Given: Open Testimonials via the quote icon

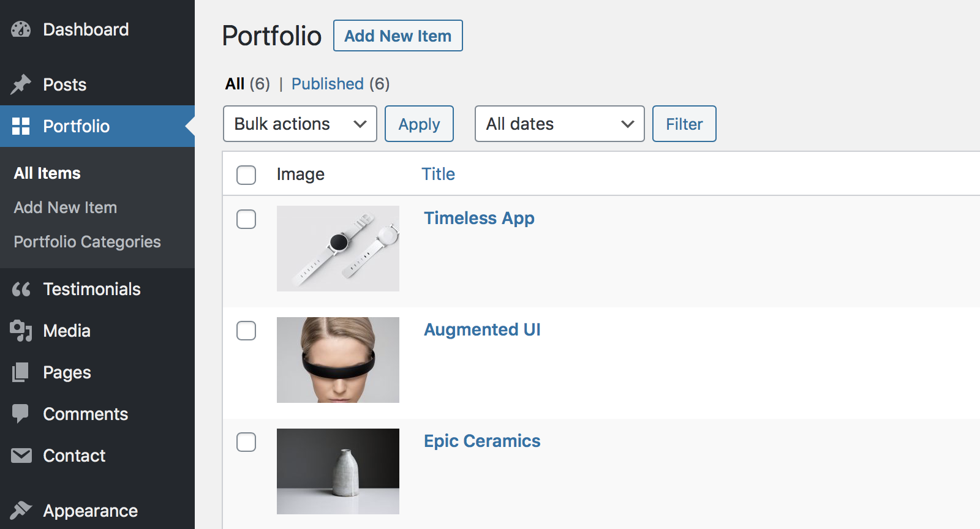Looking at the screenshot, I should 21,289.
